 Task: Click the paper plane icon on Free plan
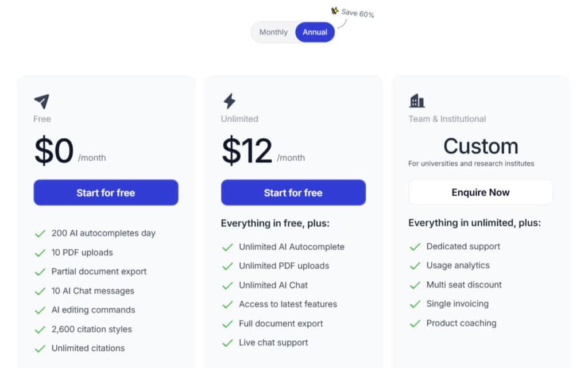pyautogui.click(x=41, y=102)
